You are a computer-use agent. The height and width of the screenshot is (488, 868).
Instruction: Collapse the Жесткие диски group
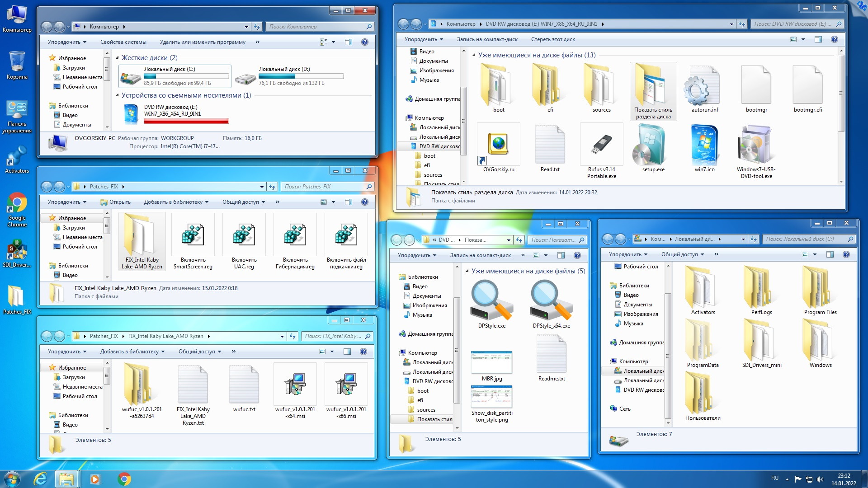(118, 58)
